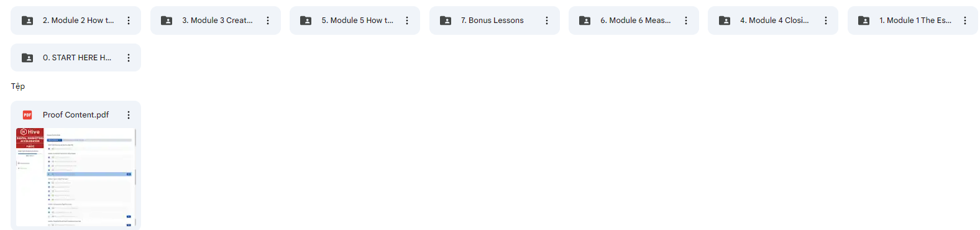The image size is (980, 230).
Task: Open more options for 4. Module 4 folder
Action: 826,21
